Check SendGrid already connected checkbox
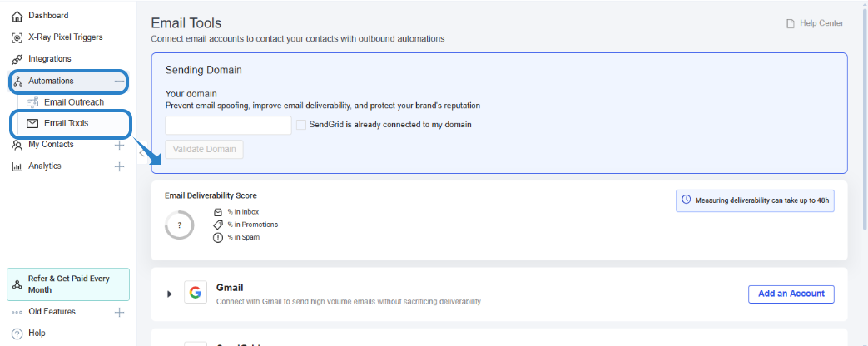Viewport: 868px width, 346px height. click(301, 125)
